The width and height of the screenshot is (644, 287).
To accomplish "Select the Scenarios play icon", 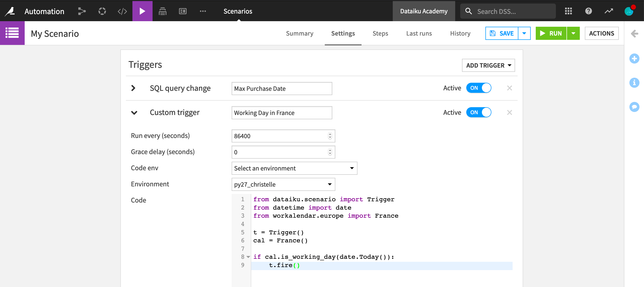I will [142, 11].
